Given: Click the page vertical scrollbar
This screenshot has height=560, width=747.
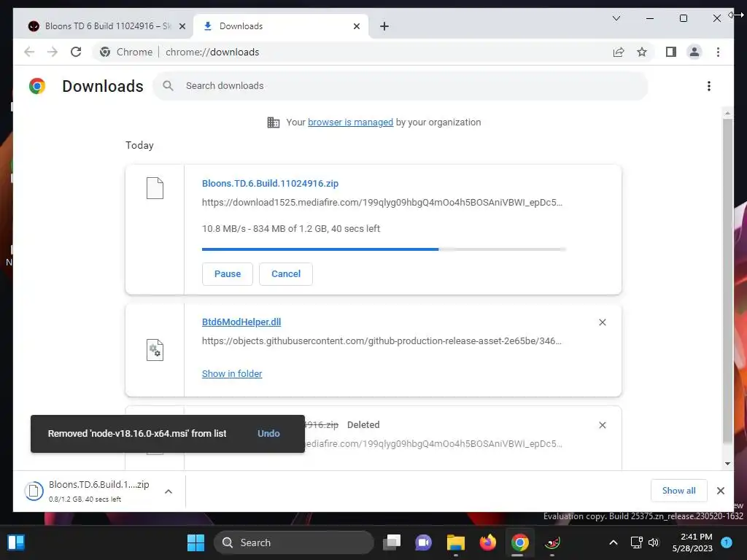Looking at the screenshot, I should [x=727, y=281].
